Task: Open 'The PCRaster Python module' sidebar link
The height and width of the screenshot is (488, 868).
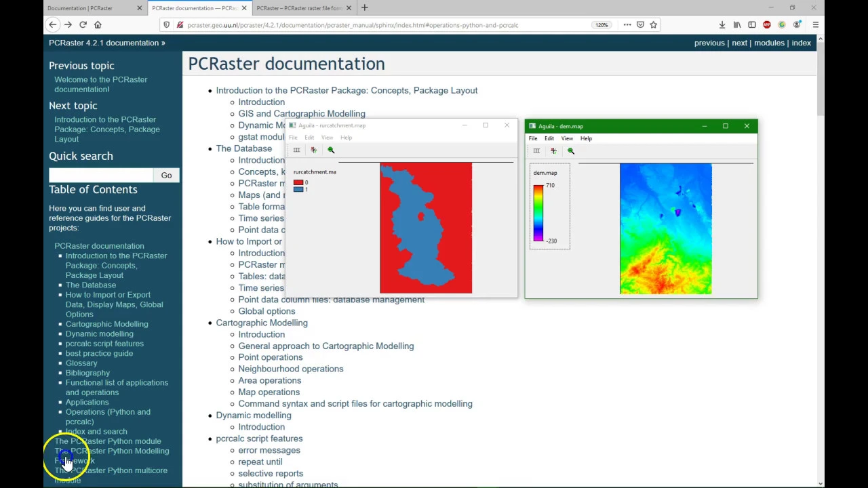Action: (x=108, y=441)
